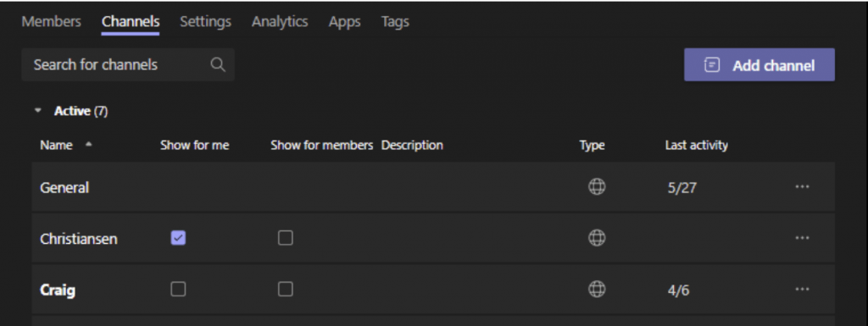This screenshot has width=868, height=326.
Task: Check Show for me for Craig
Action: pos(178,289)
